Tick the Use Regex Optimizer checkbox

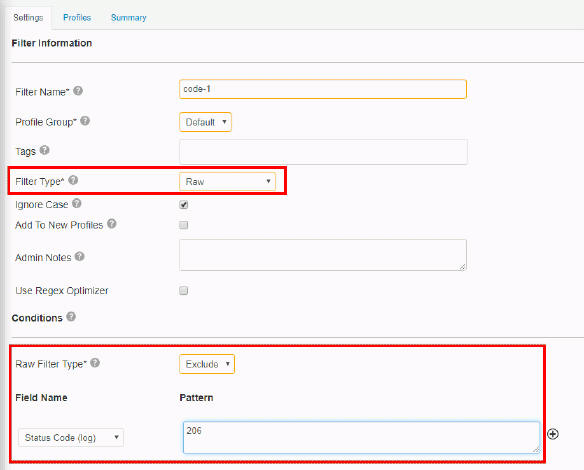[184, 290]
